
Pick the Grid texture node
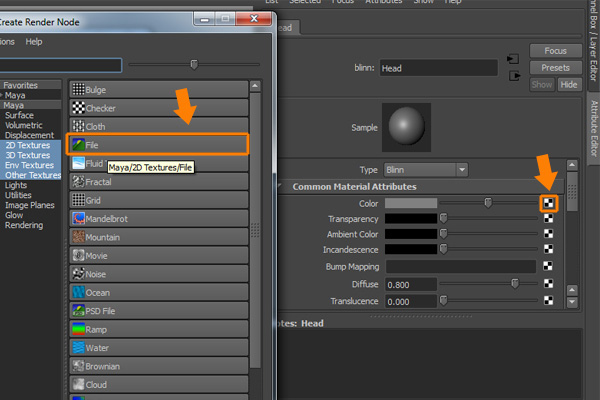[159, 200]
